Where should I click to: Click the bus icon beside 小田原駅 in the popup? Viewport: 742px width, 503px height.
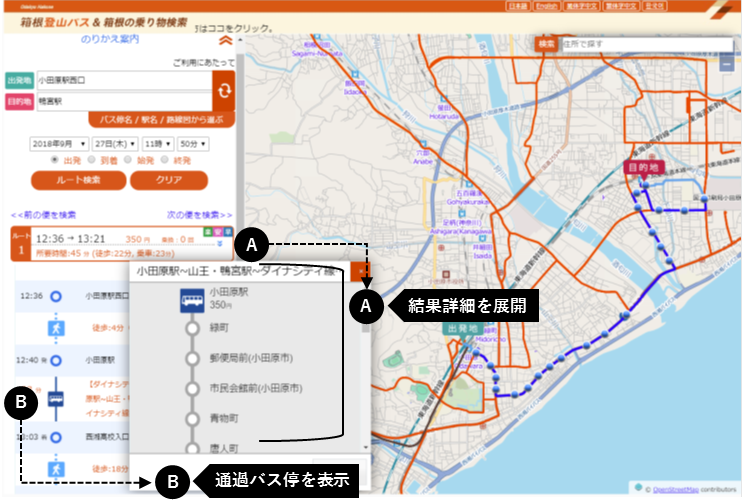pyautogui.click(x=193, y=298)
